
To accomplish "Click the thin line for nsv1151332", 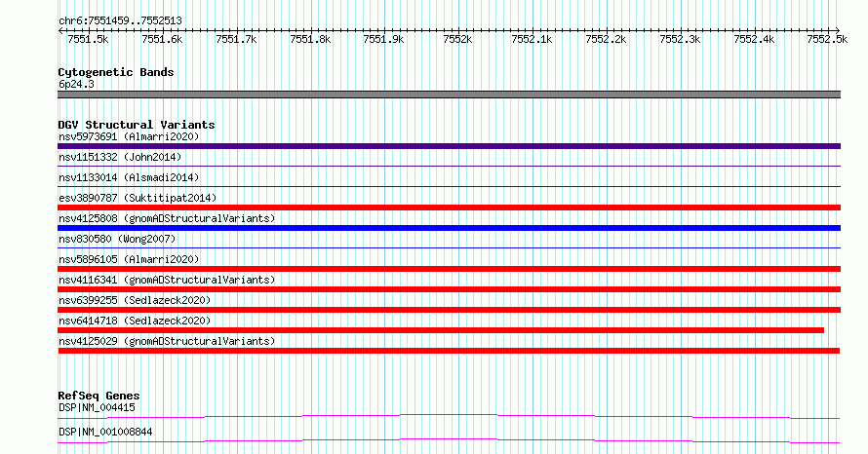I will [449, 166].
